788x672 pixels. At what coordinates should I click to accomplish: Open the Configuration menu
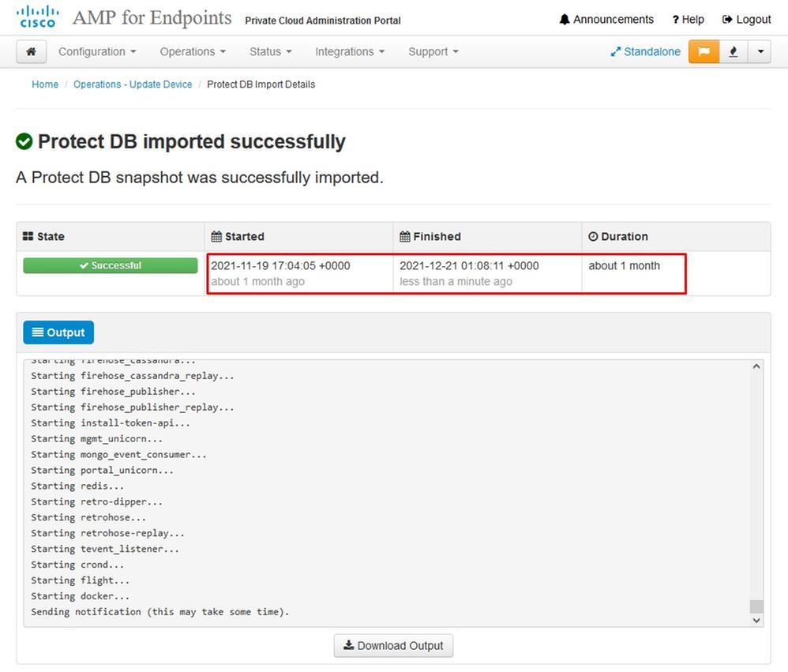pyautogui.click(x=97, y=52)
